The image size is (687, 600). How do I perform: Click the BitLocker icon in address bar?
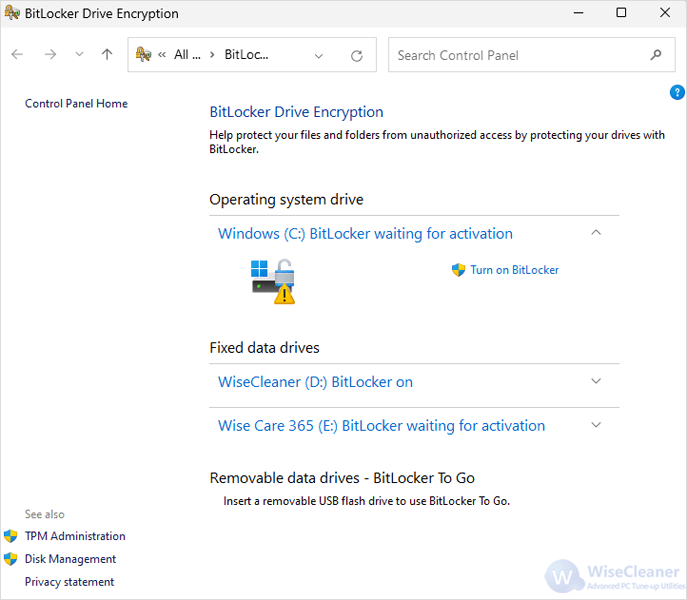(x=143, y=54)
